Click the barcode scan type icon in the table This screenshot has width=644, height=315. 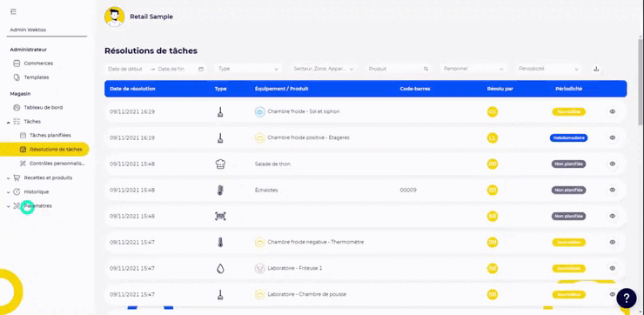[x=220, y=216]
